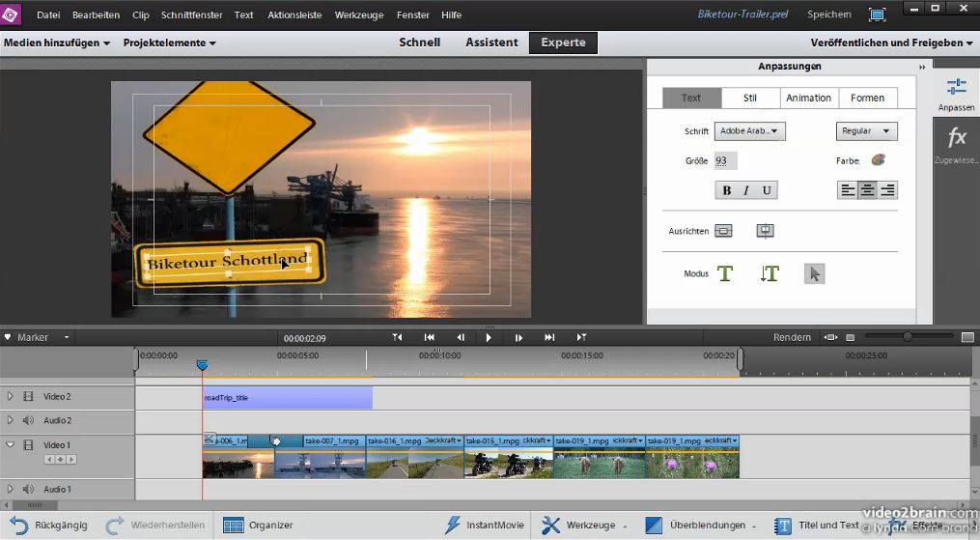The height and width of the screenshot is (540, 980).
Task: Click the Premiere Elements app logo
Action: 11,14
